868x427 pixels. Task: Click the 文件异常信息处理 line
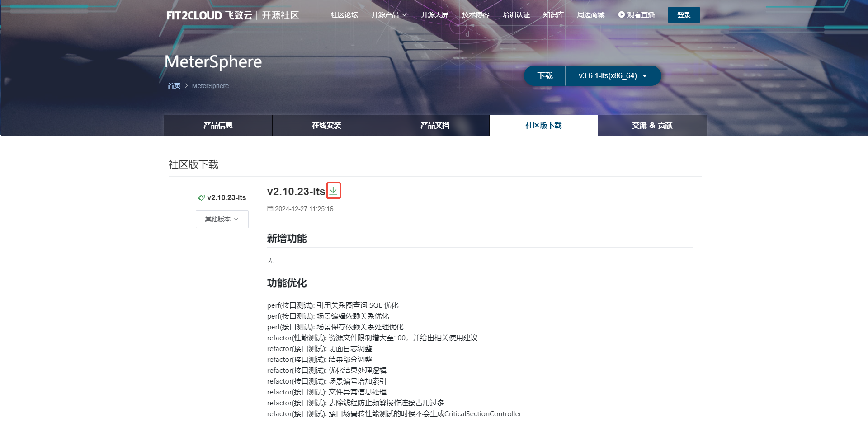point(327,392)
